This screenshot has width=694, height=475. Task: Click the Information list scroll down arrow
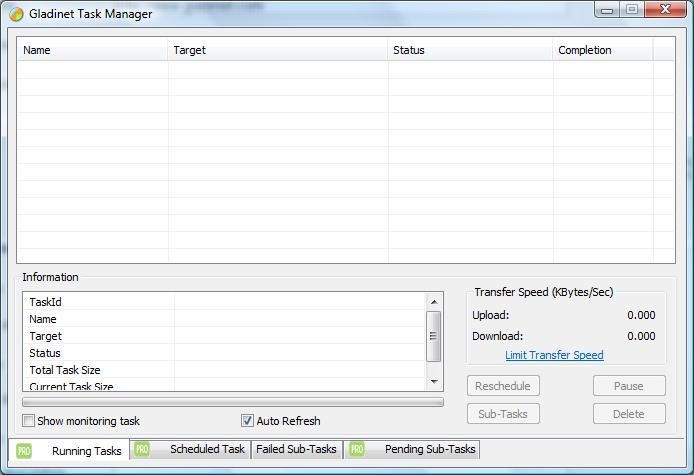pos(434,381)
